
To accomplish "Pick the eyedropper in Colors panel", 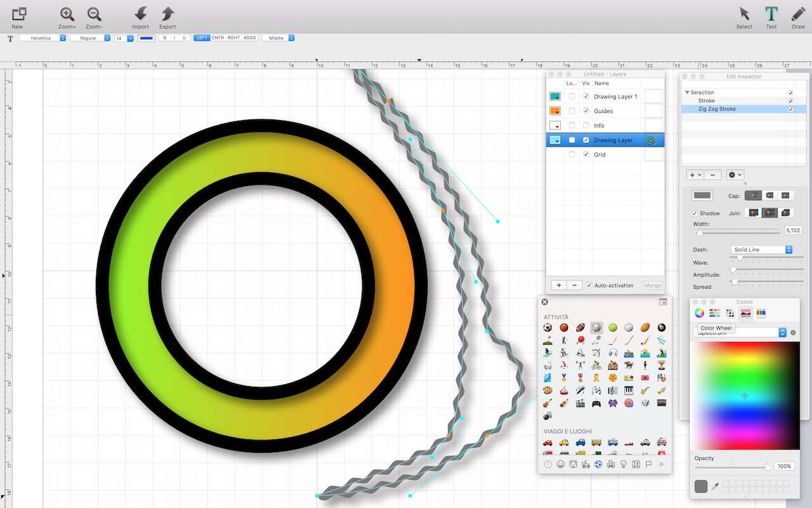I will (716, 486).
